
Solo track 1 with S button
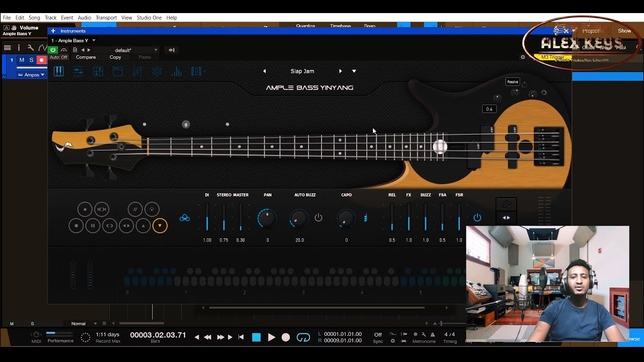pyautogui.click(x=31, y=60)
